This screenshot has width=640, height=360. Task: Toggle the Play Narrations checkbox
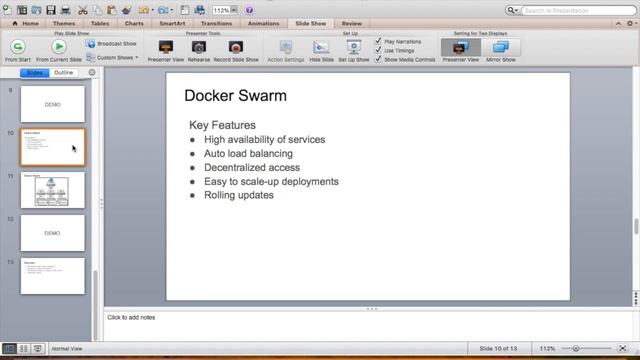(x=378, y=41)
